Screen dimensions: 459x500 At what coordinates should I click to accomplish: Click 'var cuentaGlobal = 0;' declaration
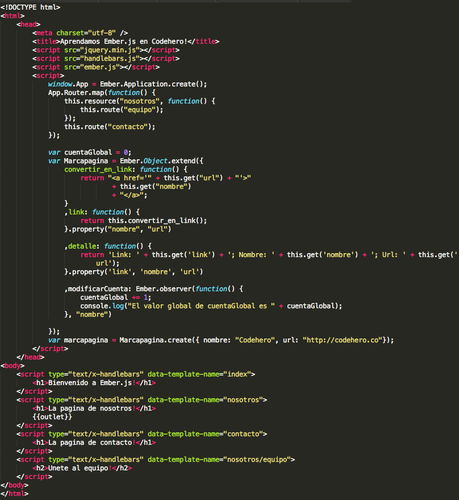pos(90,152)
